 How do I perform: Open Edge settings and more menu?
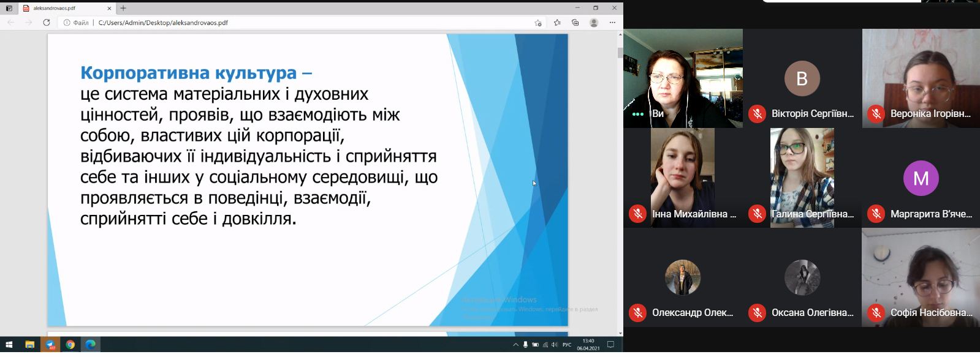pos(612,23)
